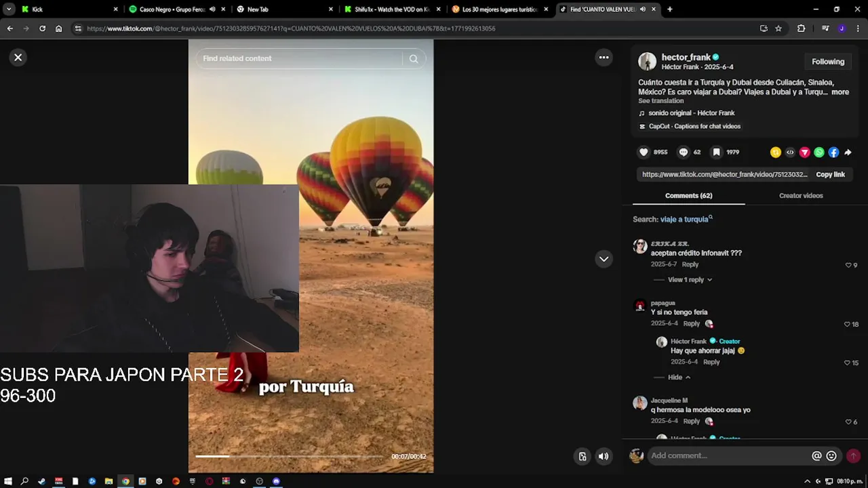Repost the video with yellow icon
This screenshot has width=868, height=488.
pyautogui.click(x=776, y=152)
